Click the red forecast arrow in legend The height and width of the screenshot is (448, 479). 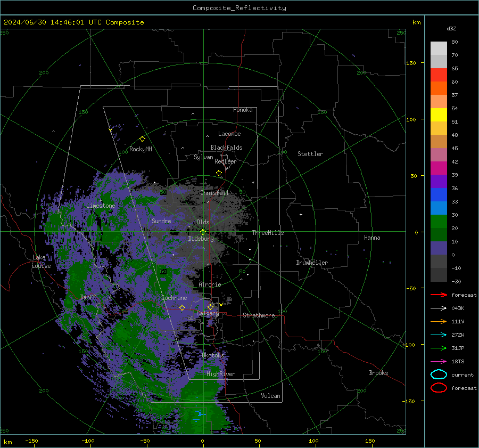coord(439,295)
